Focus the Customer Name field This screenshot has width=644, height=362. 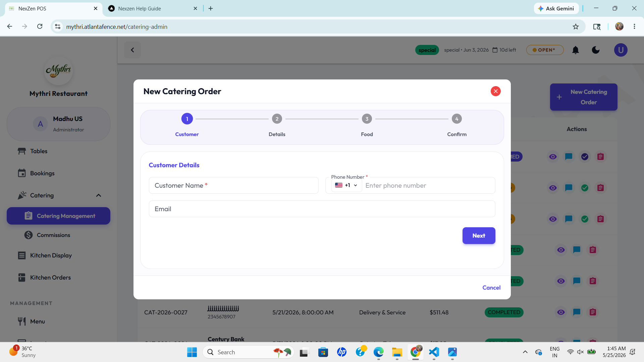coord(233,185)
